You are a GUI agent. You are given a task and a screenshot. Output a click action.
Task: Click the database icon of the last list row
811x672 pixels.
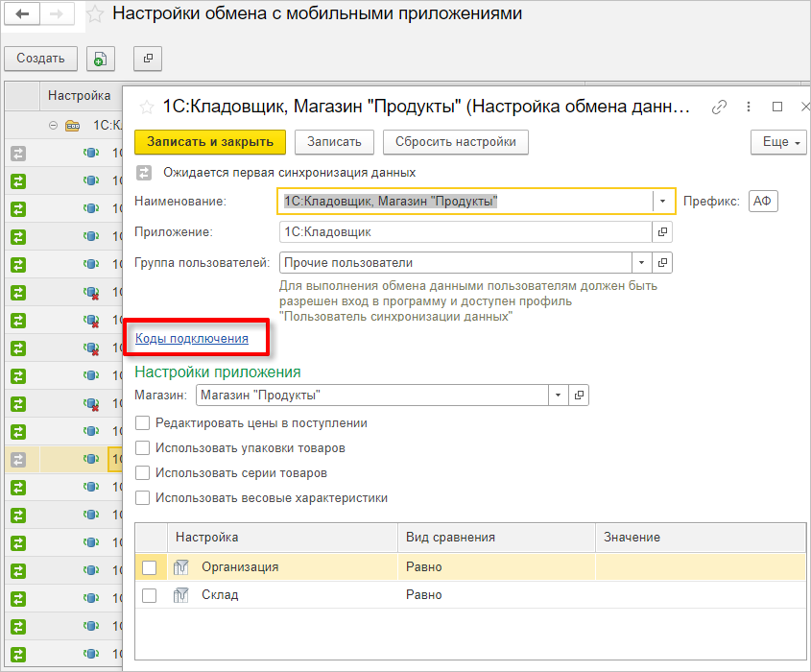coord(91,654)
